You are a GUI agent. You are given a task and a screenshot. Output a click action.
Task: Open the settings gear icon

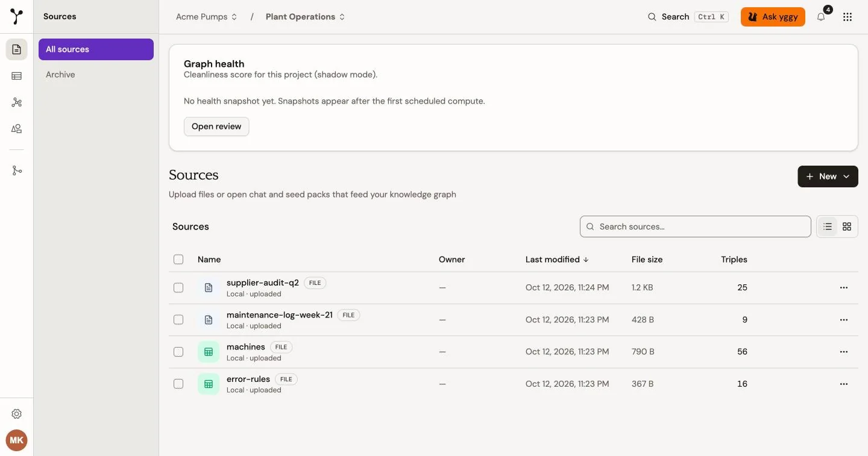click(x=17, y=414)
